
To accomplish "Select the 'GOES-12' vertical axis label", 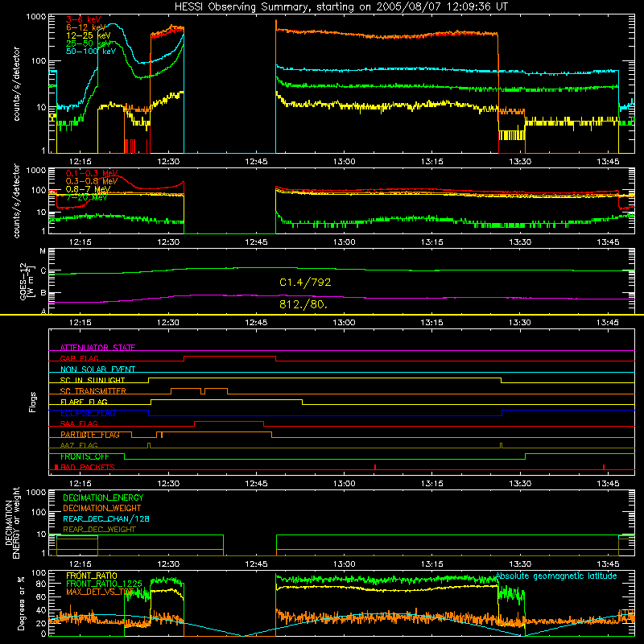I will (26, 281).
